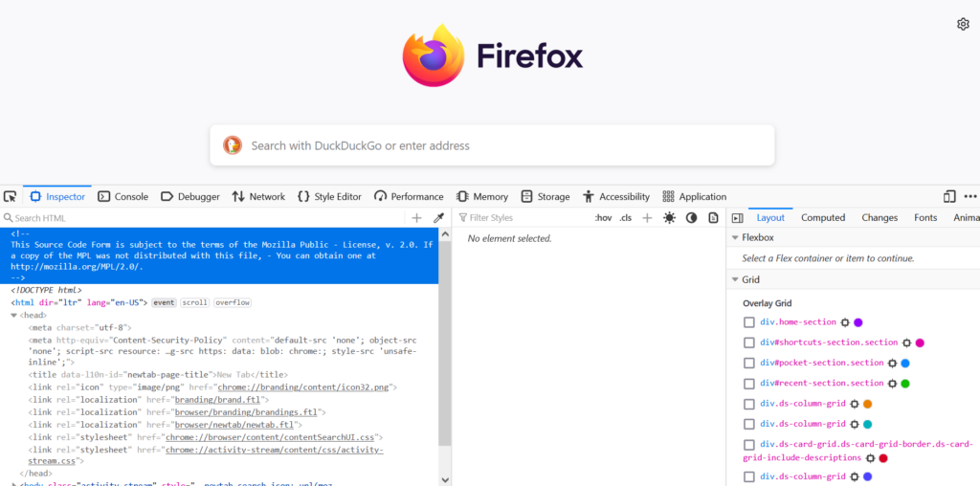
Task: Click the Firefox logo
Action: click(x=434, y=55)
